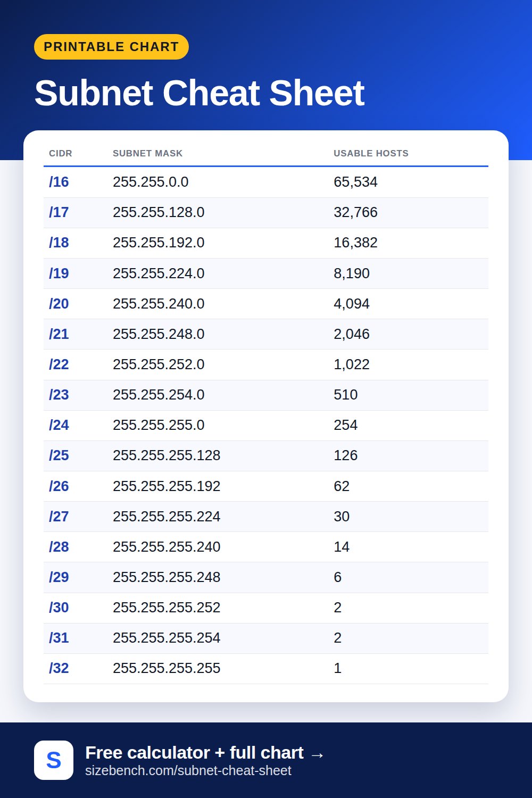
Task: Click usable hosts value 8,190
Action: [352, 273]
